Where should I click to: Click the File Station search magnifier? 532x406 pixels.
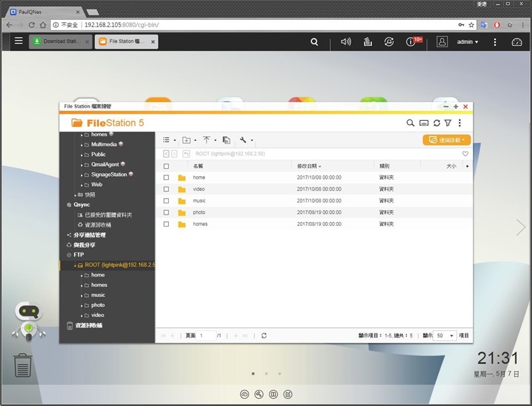(410, 123)
